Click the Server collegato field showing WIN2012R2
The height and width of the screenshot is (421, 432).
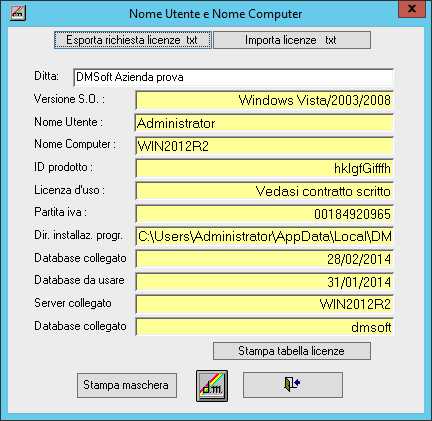pos(264,304)
